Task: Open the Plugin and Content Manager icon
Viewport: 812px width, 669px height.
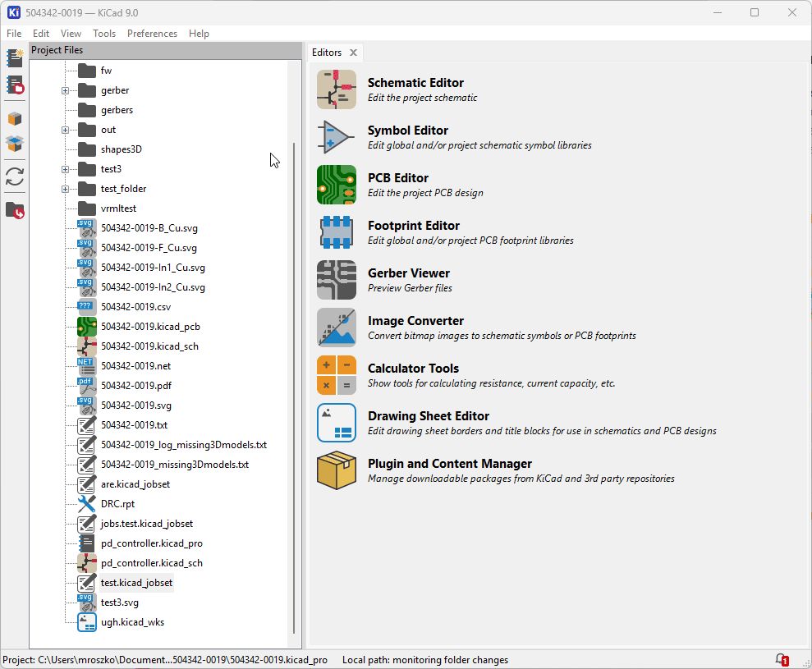Action: pos(337,470)
